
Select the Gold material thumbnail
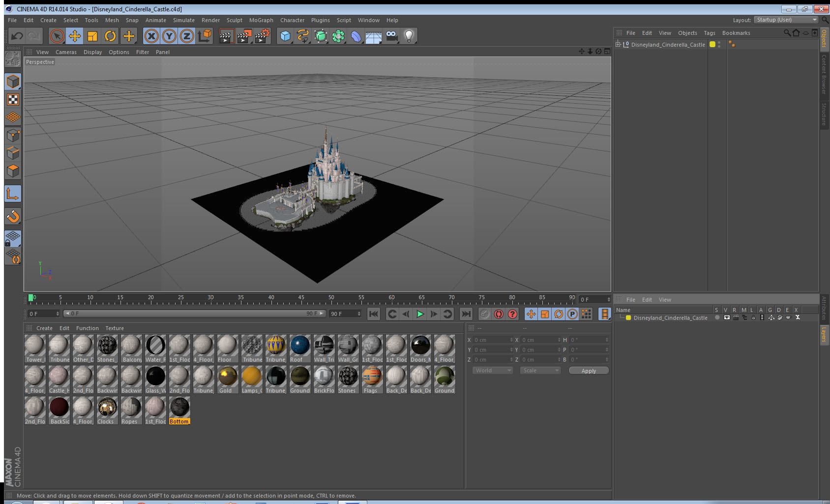pos(227,379)
